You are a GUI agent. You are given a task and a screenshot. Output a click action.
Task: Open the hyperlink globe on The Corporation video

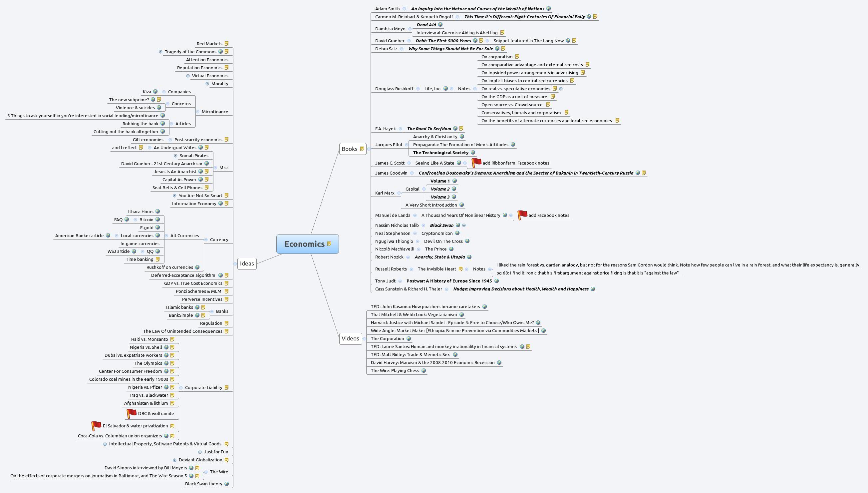click(409, 338)
